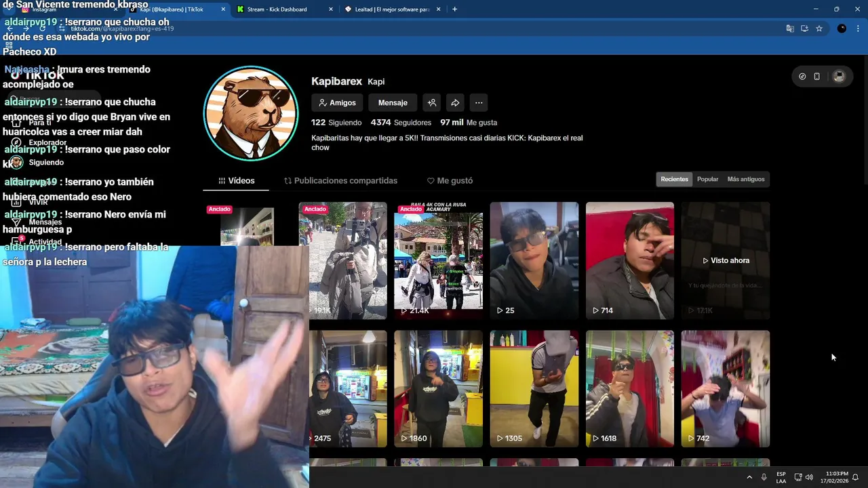This screenshot has width=868, height=488.
Task: Open the video with 714 views
Action: coord(629,260)
